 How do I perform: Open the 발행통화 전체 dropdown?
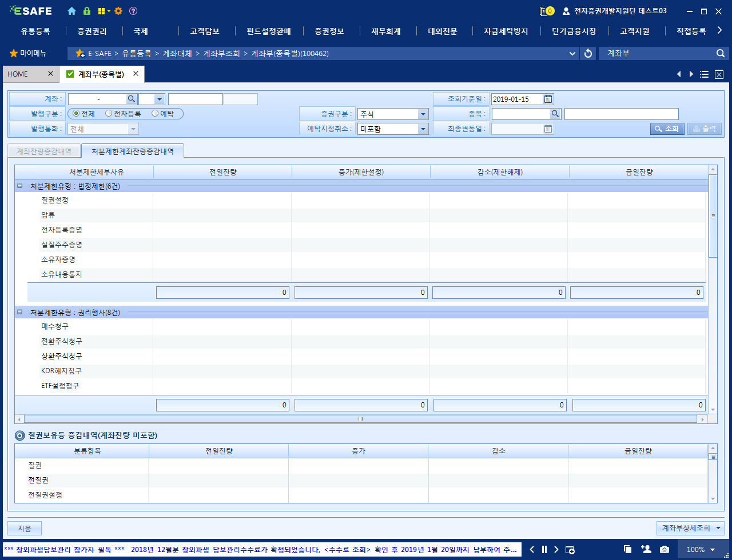(x=133, y=129)
